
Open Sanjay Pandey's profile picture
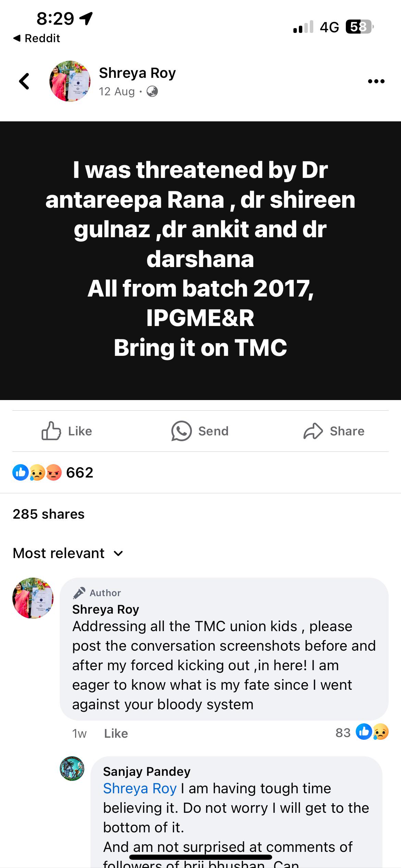point(72,768)
